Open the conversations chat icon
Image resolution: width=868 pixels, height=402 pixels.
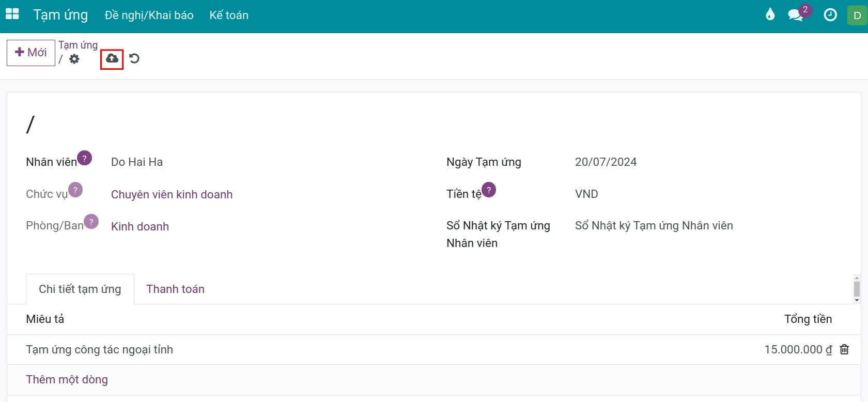796,15
